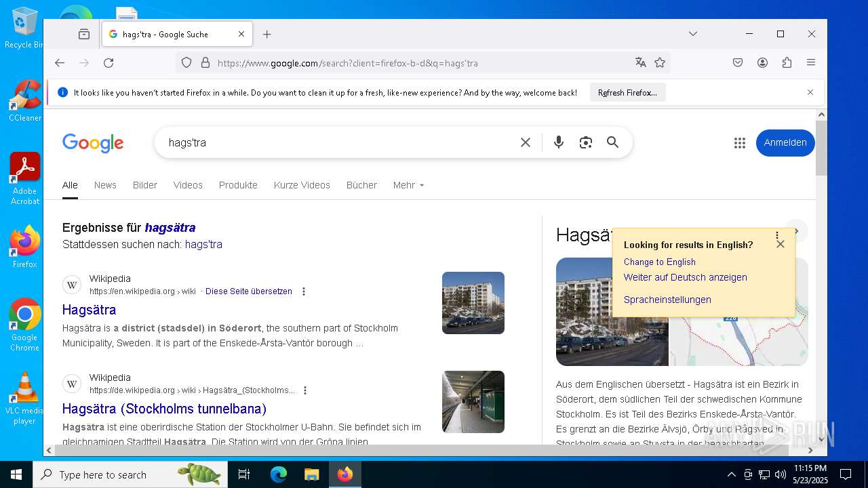View site security lock information

coord(205,63)
